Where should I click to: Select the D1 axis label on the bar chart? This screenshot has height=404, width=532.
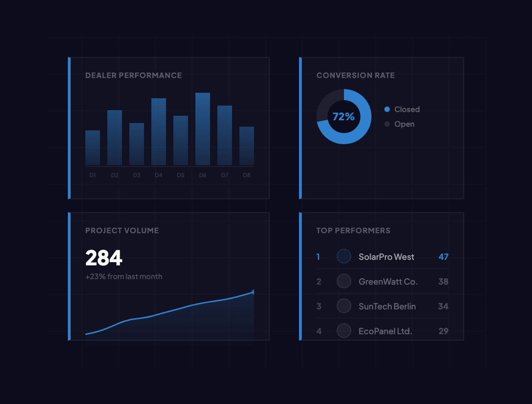[93, 175]
